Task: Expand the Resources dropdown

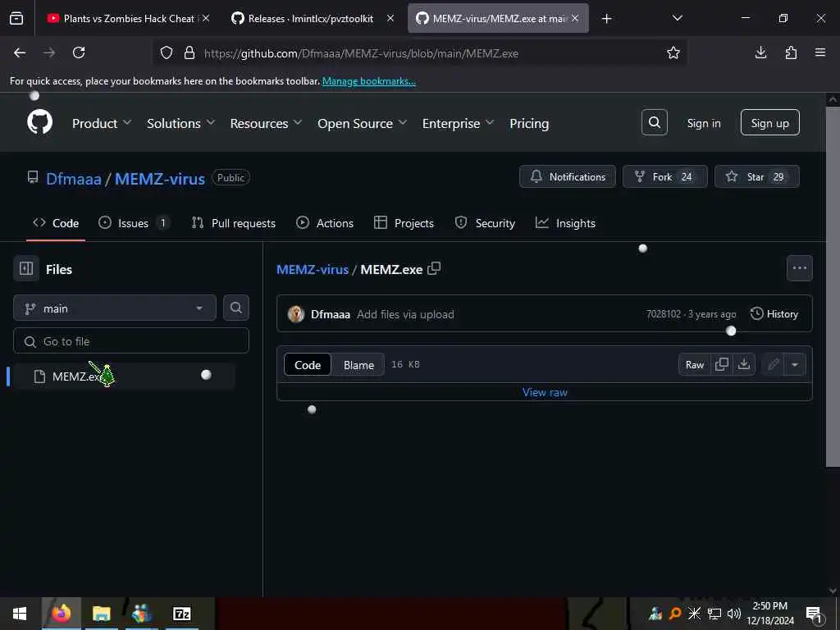Action: [x=267, y=123]
